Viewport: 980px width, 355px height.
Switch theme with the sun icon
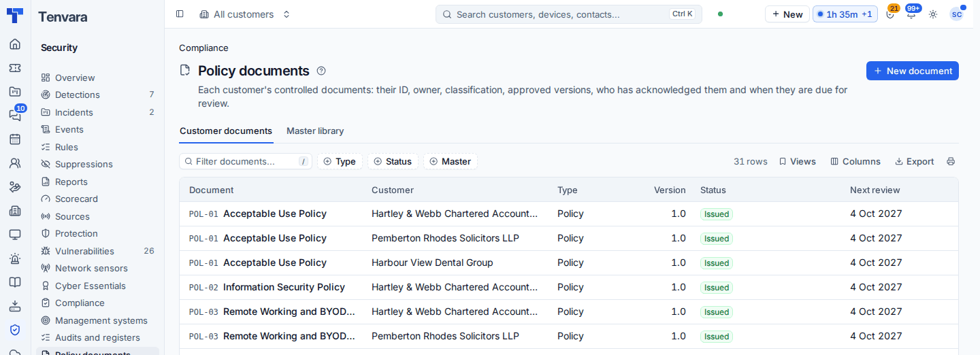click(x=933, y=14)
